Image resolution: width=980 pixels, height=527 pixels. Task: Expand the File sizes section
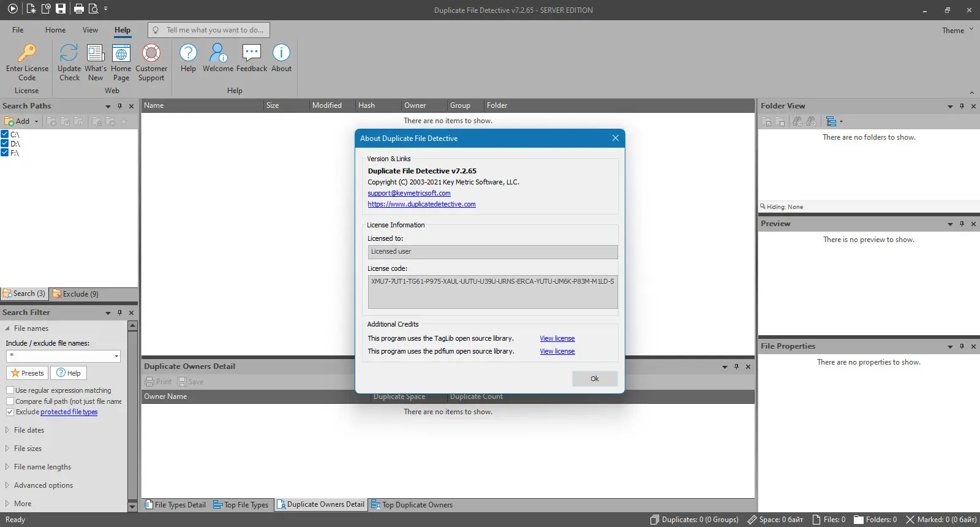[x=7, y=449]
